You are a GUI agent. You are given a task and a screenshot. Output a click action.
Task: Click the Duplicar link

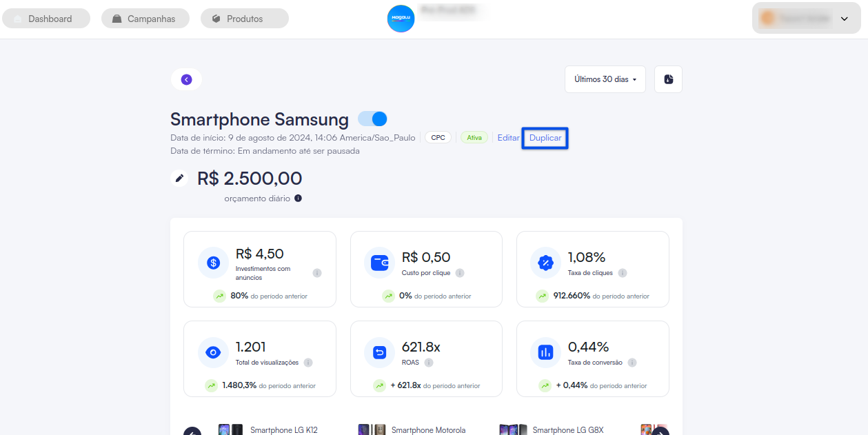pos(545,138)
